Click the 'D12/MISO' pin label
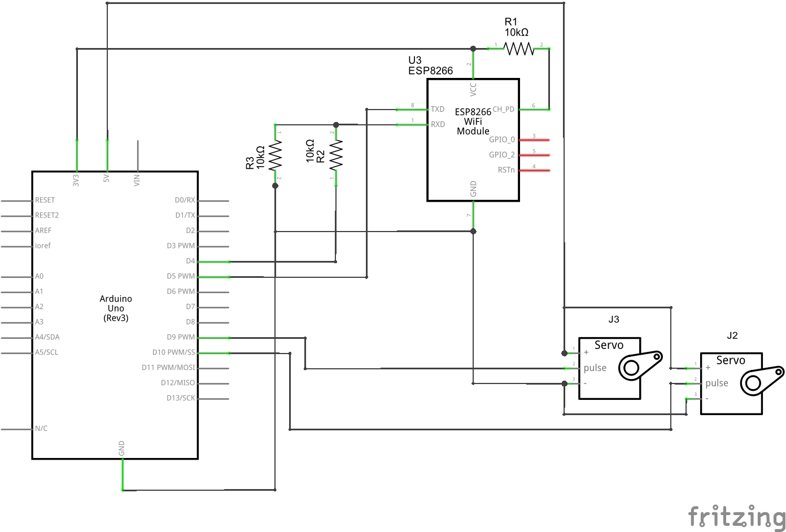This screenshot has height=532, width=786. (x=178, y=383)
